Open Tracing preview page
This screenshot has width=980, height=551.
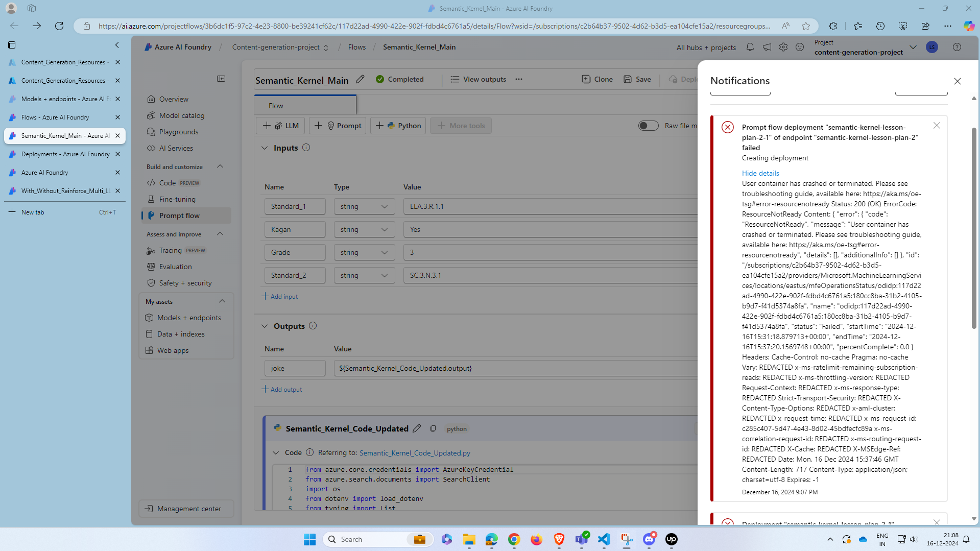pyautogui.click(x=176, y=250)
